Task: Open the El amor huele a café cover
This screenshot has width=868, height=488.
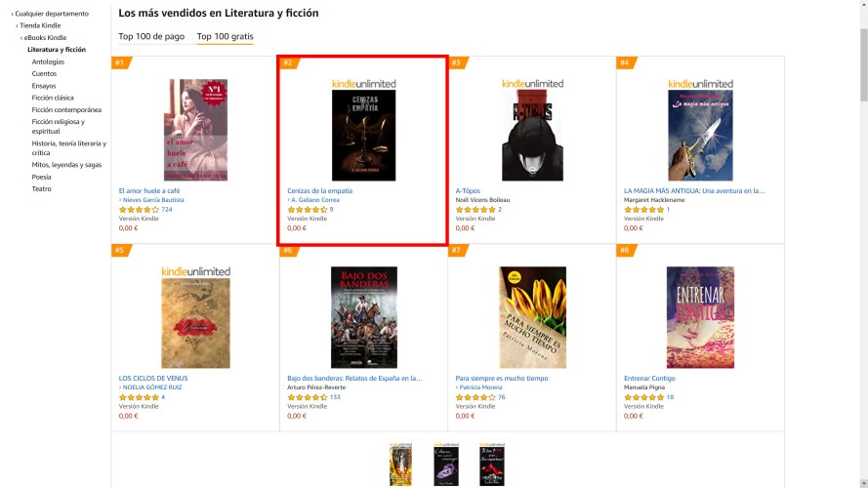Action: click(195, 130)
